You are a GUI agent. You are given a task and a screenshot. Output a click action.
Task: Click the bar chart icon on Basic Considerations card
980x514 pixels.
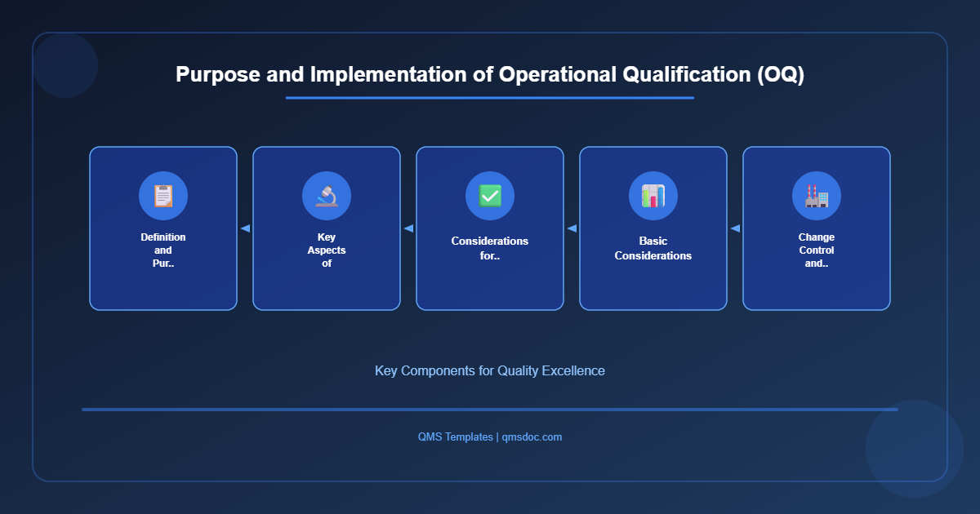pyautogui.click(x=653, y=195)
